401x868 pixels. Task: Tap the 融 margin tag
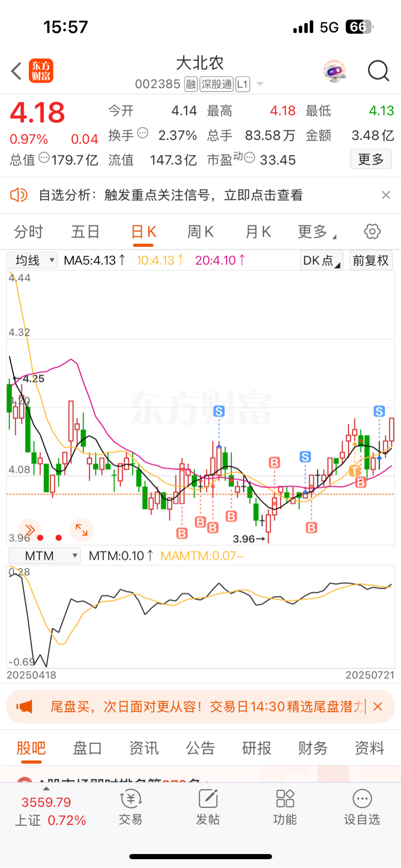(191, 84)
